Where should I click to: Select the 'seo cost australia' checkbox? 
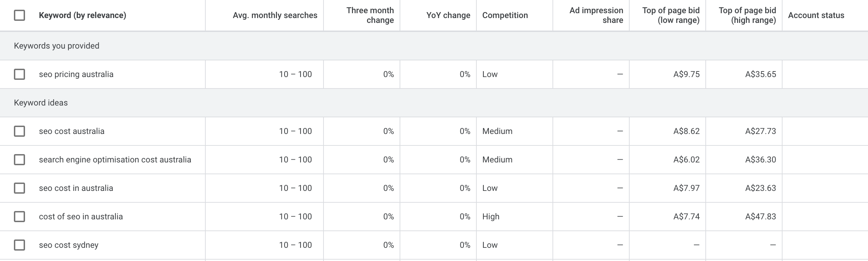click(19, 131)
